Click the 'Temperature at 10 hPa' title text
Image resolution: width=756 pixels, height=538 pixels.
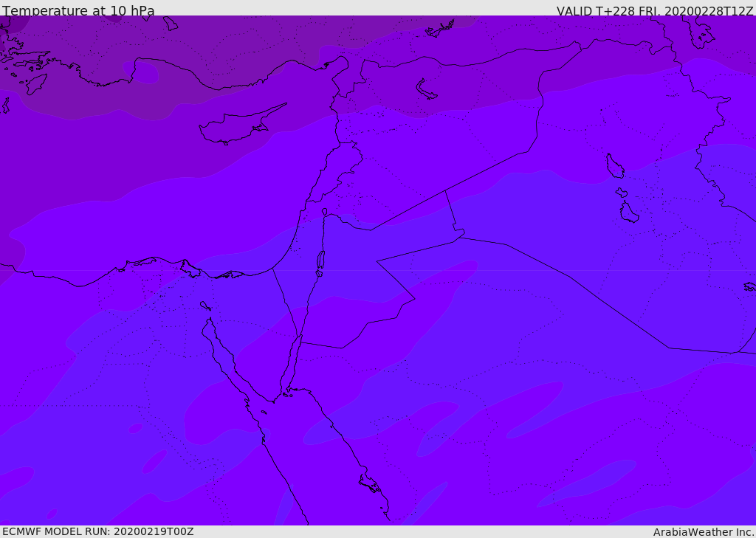point(78,10)
